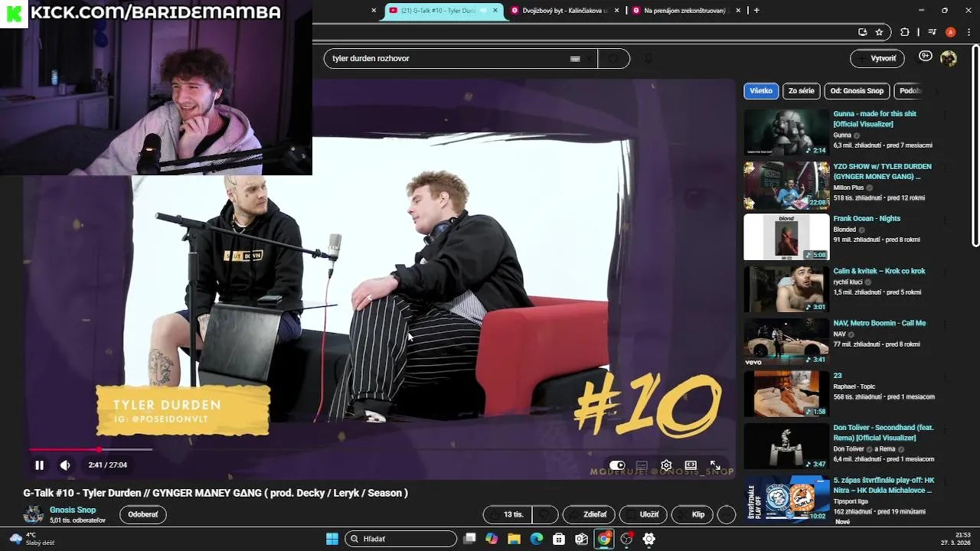Open File Explorer from the taskbar

514,539
